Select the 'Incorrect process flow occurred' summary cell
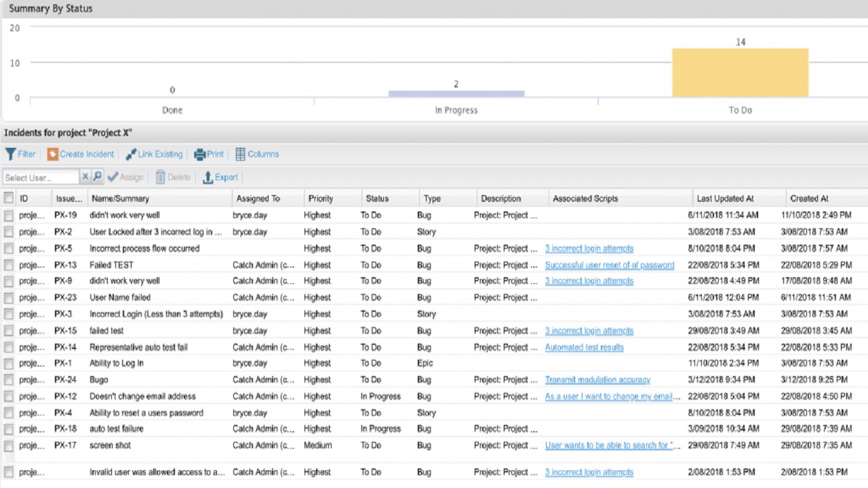This screenshot has height=488, width=868. (144, 249)
